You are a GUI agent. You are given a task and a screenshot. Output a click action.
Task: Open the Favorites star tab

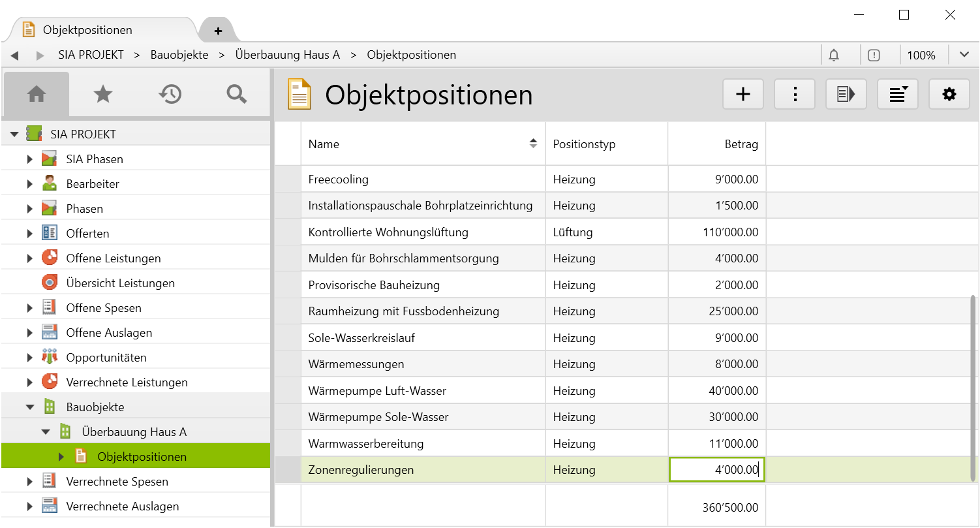pyautogui.click(x=103, y=95)
